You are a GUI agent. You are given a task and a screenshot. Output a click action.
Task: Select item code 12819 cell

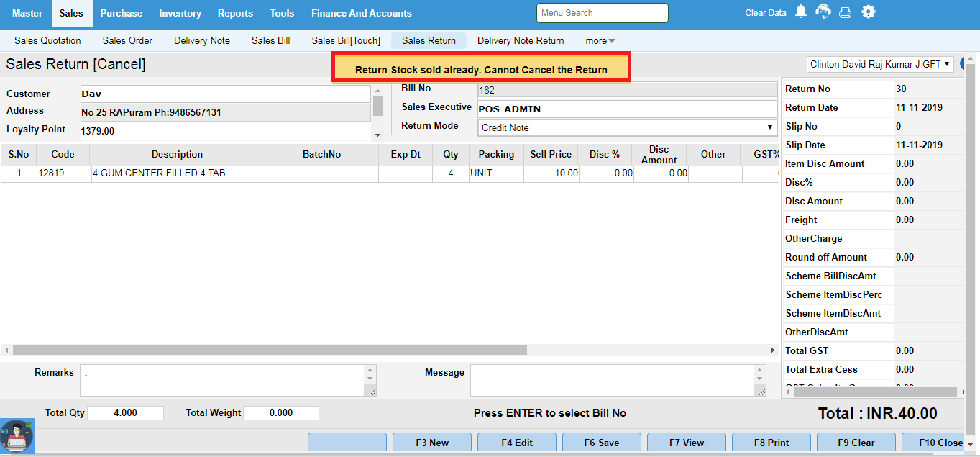pyautogui.click(x=64, y=173)
